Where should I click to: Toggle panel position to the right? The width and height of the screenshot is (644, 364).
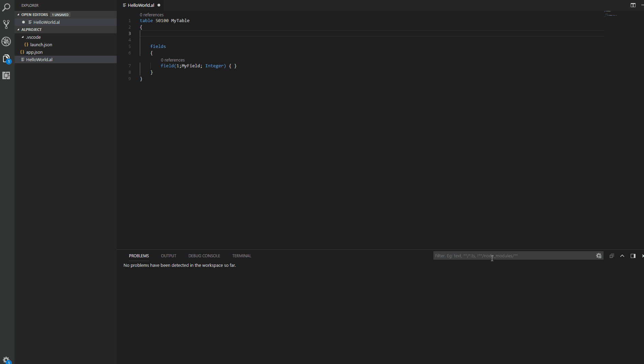point(633,256)
